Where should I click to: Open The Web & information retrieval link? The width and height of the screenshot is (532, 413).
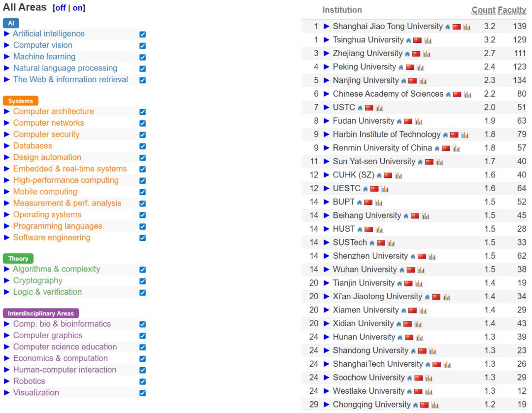point(70,79)
